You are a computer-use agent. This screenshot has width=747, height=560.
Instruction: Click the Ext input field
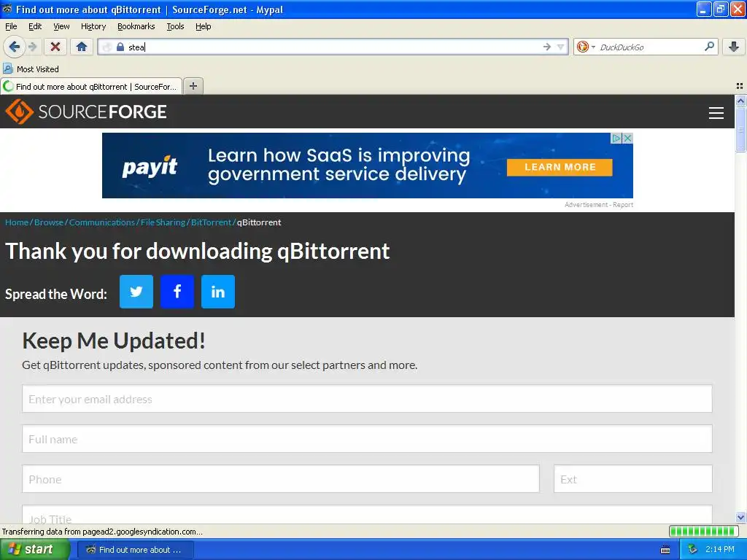click(x=632, y=478)
